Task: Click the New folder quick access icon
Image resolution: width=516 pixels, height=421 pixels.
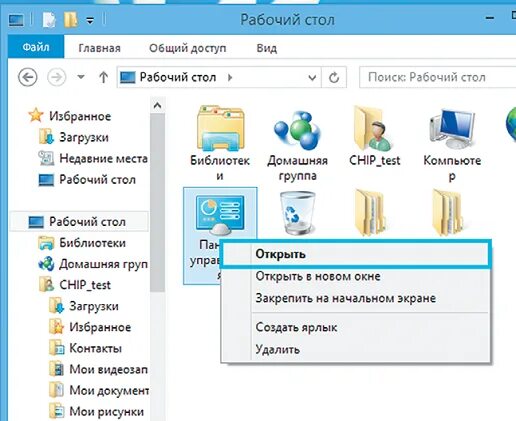Action: point(71,20)
